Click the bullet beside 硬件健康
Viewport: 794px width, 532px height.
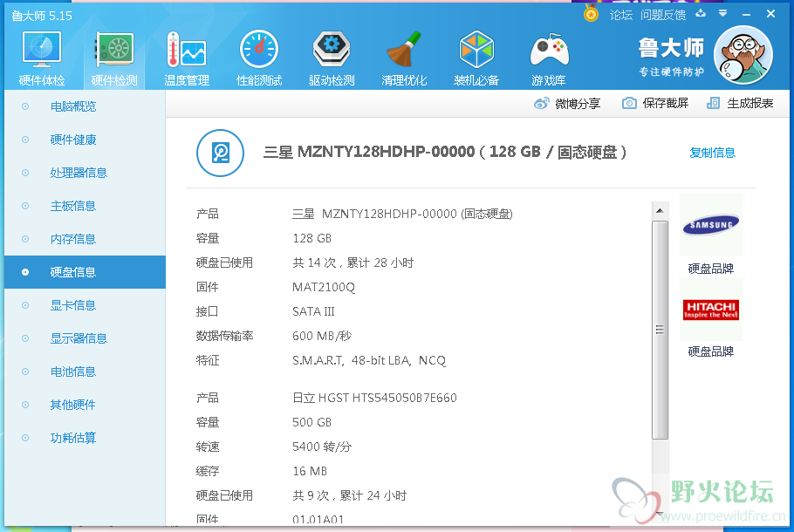25,140
